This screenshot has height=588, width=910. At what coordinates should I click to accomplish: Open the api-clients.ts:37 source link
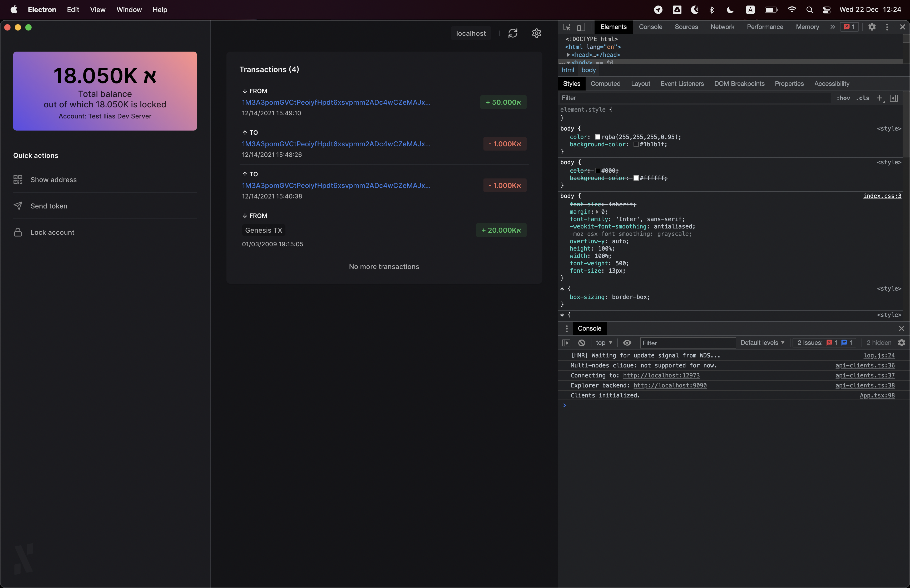tap(865, 375)
